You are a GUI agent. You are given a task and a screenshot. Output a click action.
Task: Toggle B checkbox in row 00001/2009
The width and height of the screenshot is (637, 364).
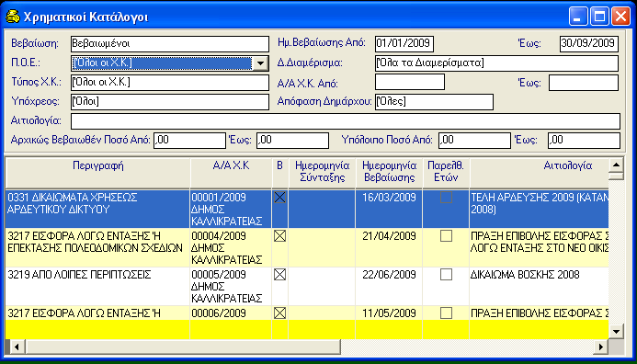(280, 198)
